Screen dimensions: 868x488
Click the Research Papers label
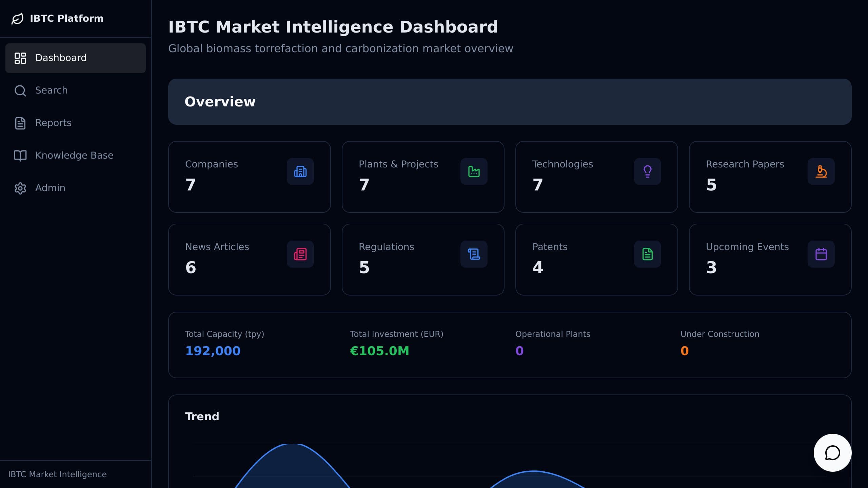click(x=745, y=164)
